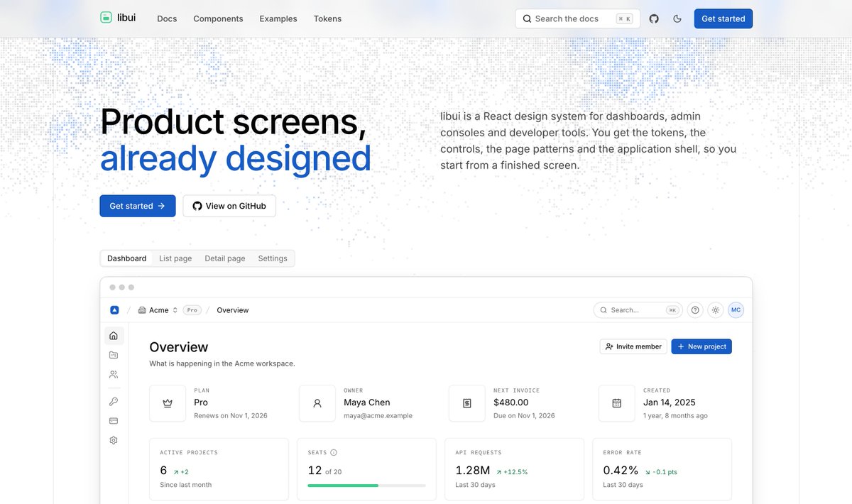The image size is (852, 504).
Task: Open the MC user avatar menu
Action: pyautogui.click(x=736, y=310)
